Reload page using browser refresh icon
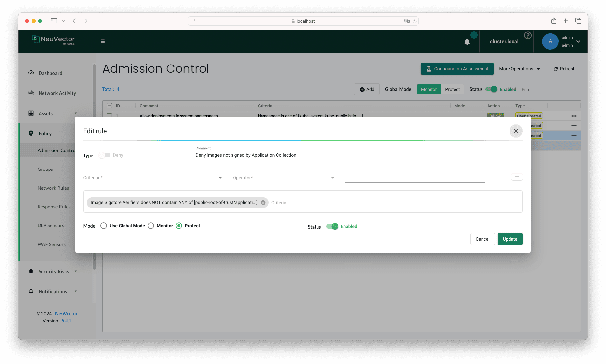The width and height of the screenshot is (606, 364). tap(414, 21)
